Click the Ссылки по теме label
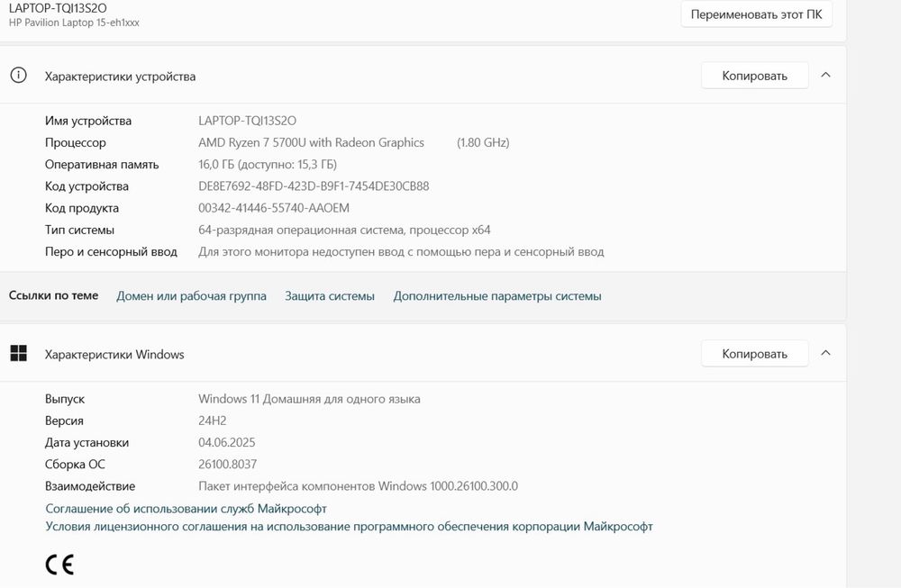 pos(53,295)
